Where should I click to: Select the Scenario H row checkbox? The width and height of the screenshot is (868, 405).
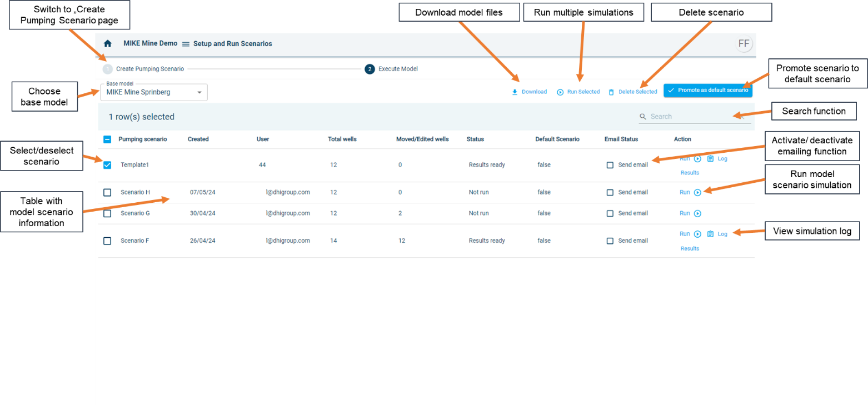pos(108,192)
